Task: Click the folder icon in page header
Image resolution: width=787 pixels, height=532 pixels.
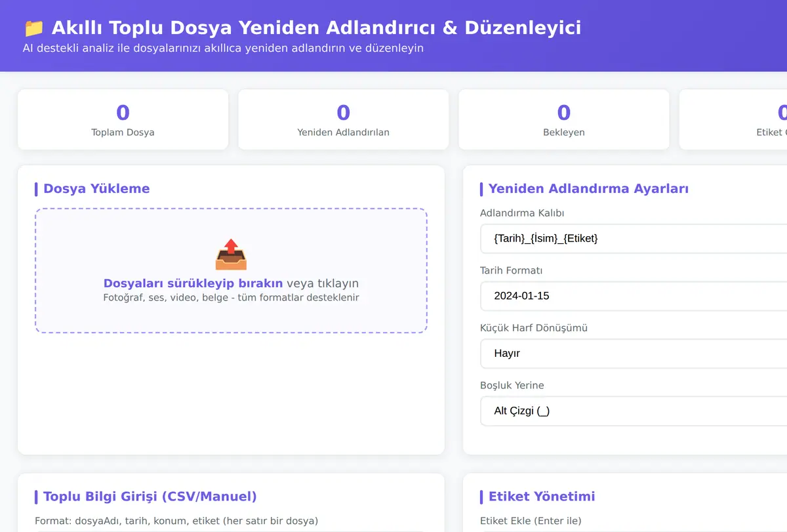Action: [x=33, y=28]
